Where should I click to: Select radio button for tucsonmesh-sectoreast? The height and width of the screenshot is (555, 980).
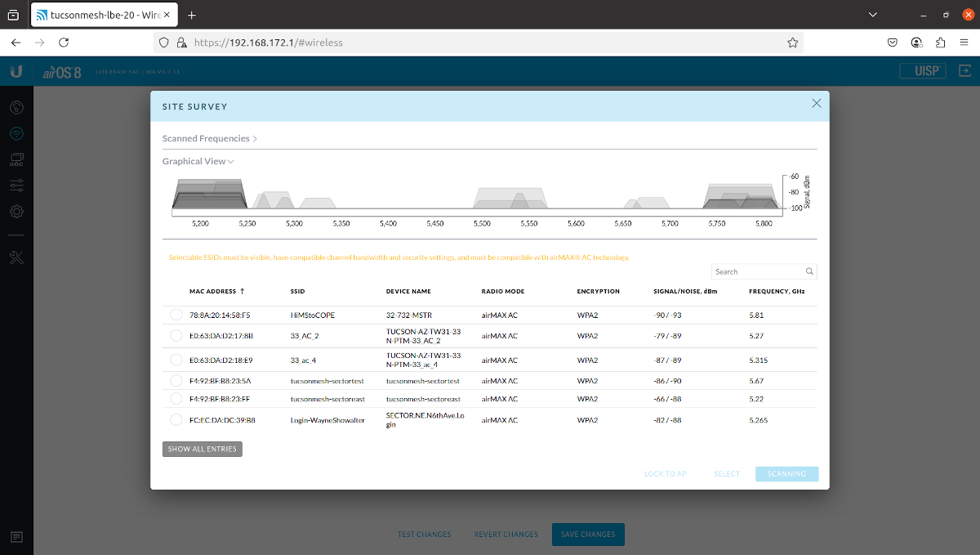point(176,399)
